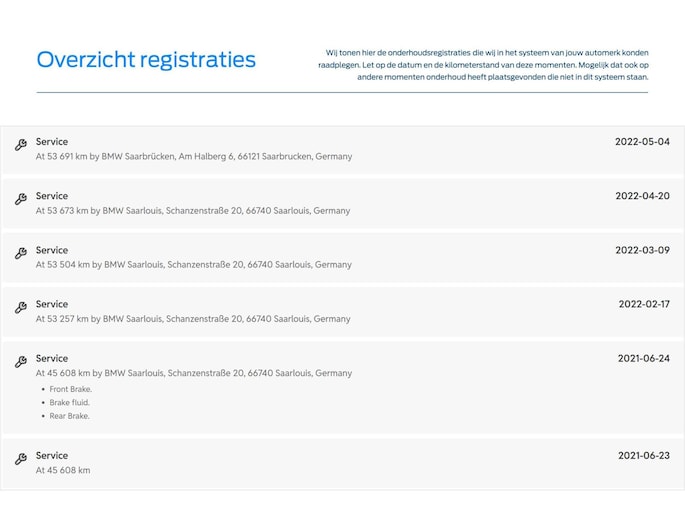Viewport: 685px width, 513px height.
Task: Click the date 2022-05-04
Action: 642,142
